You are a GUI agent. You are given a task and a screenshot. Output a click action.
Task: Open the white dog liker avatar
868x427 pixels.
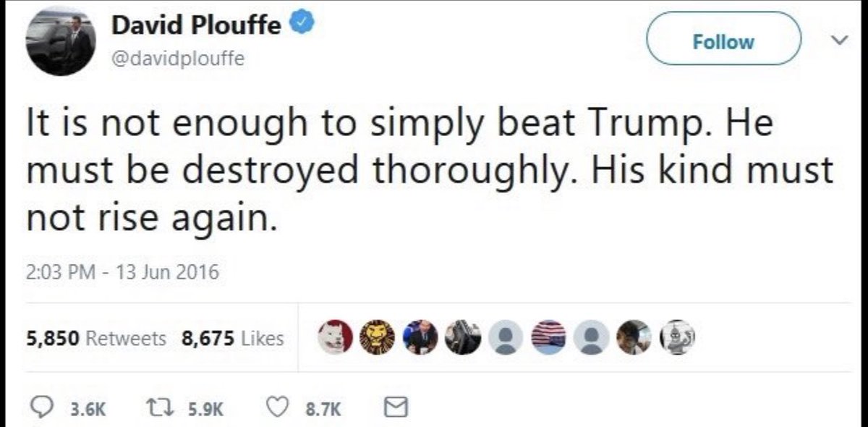(334, 337)
